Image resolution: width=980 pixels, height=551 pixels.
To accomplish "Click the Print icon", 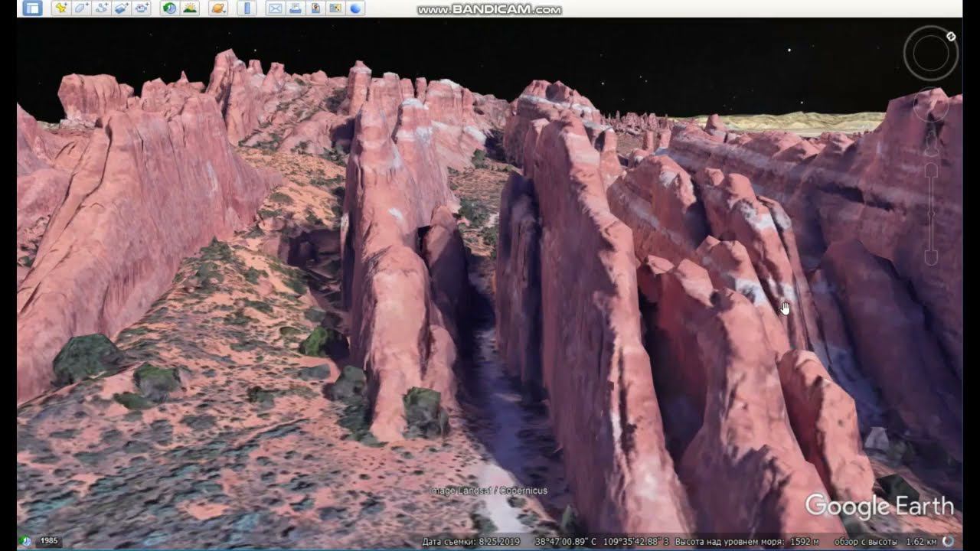I will pos(295,8).
